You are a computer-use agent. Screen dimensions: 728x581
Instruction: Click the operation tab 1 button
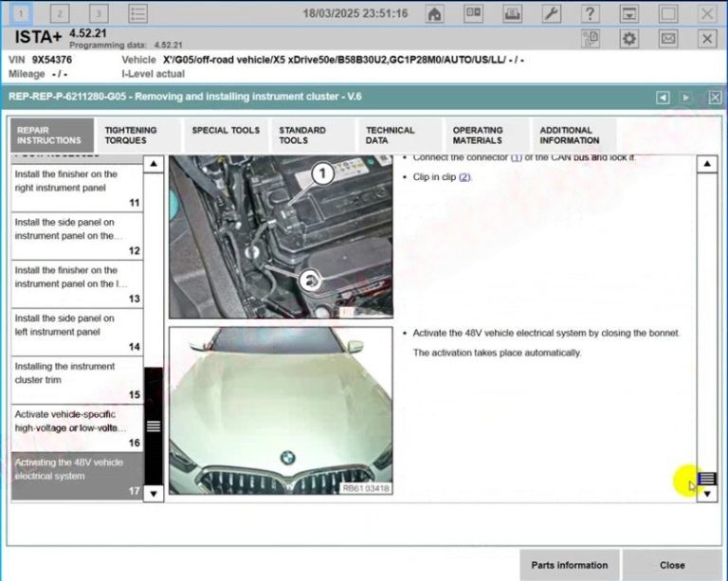(21, 13)
